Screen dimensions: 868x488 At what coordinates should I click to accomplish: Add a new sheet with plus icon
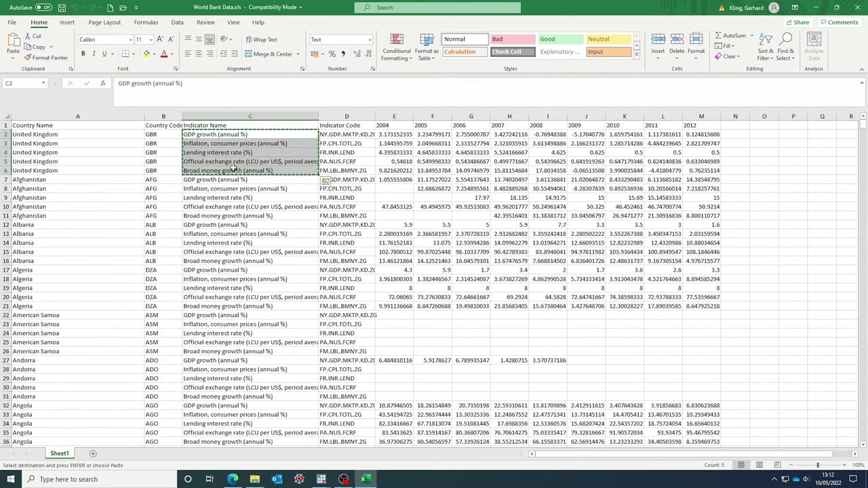(93, 453)
